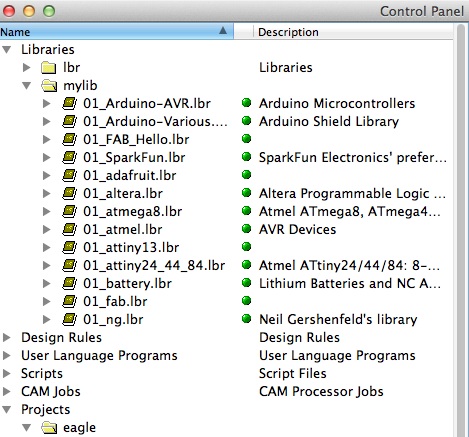Select the 01_attiny24_44_84.lbr library entry

pos(154,265)
